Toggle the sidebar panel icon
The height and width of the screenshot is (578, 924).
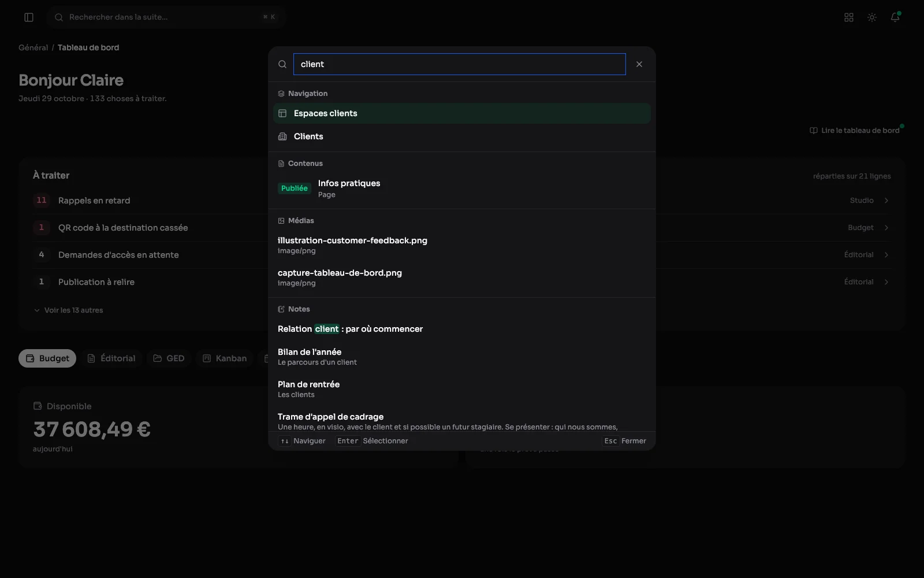[29, 17]
